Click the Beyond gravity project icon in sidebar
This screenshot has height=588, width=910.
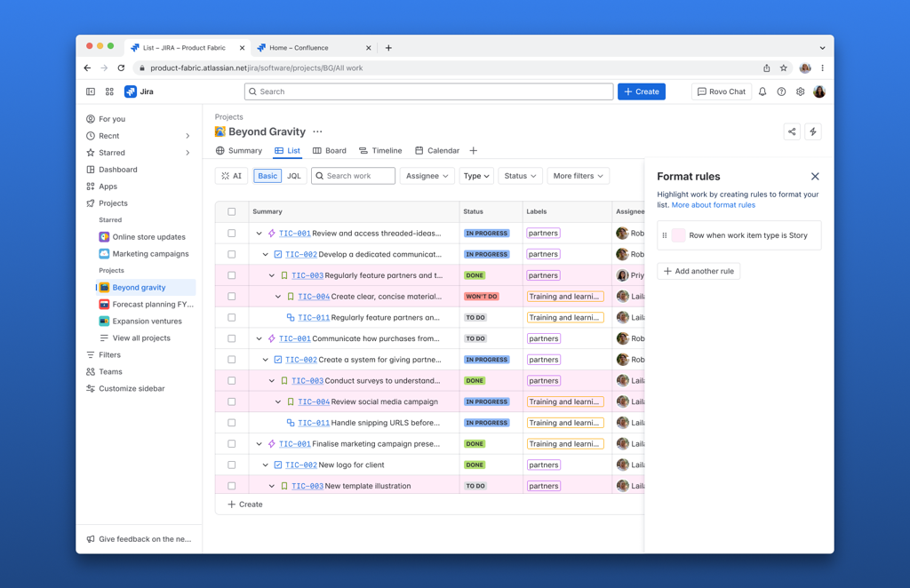tap(104, 287)
